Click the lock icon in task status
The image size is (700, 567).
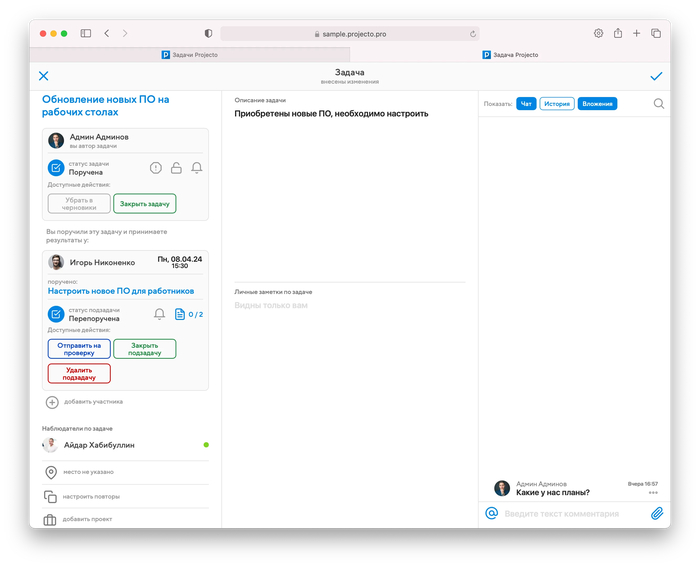point(176,168)
